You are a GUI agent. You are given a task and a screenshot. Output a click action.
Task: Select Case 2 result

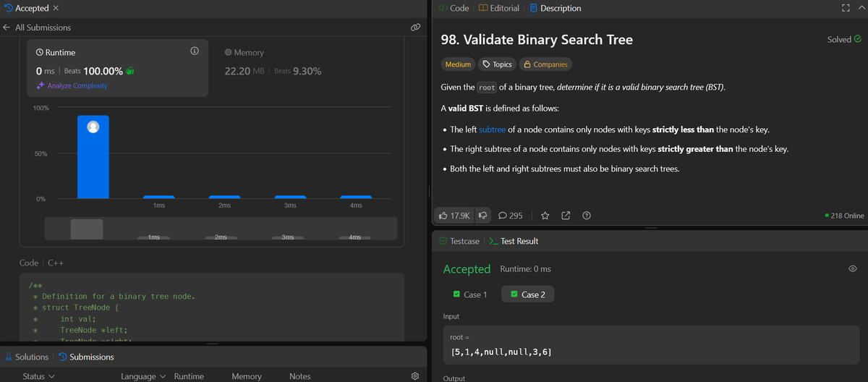point(528,294)
